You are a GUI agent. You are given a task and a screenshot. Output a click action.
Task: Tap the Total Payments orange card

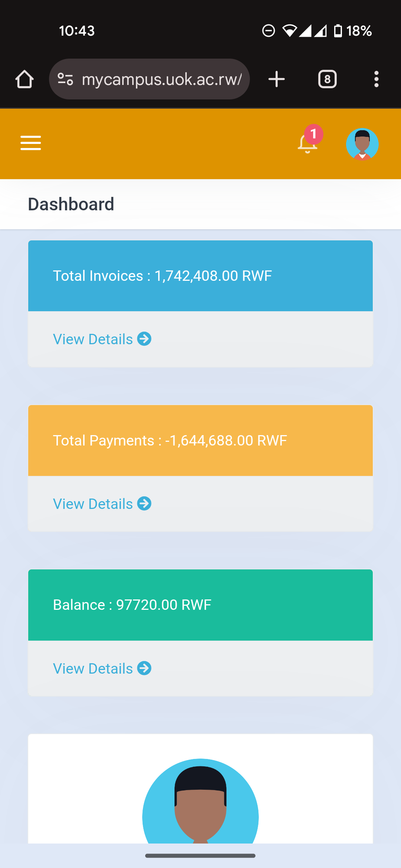pyautogui.click(x=200, y=440)
